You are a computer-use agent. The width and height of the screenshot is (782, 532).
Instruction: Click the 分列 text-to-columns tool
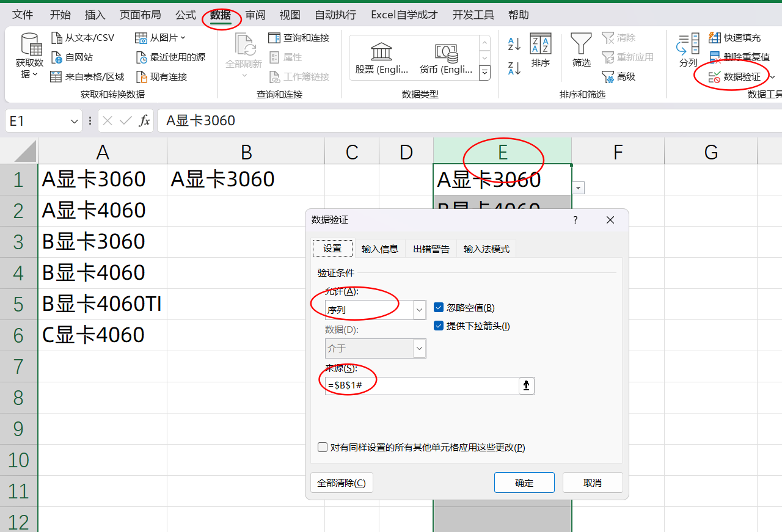[688, 50]
